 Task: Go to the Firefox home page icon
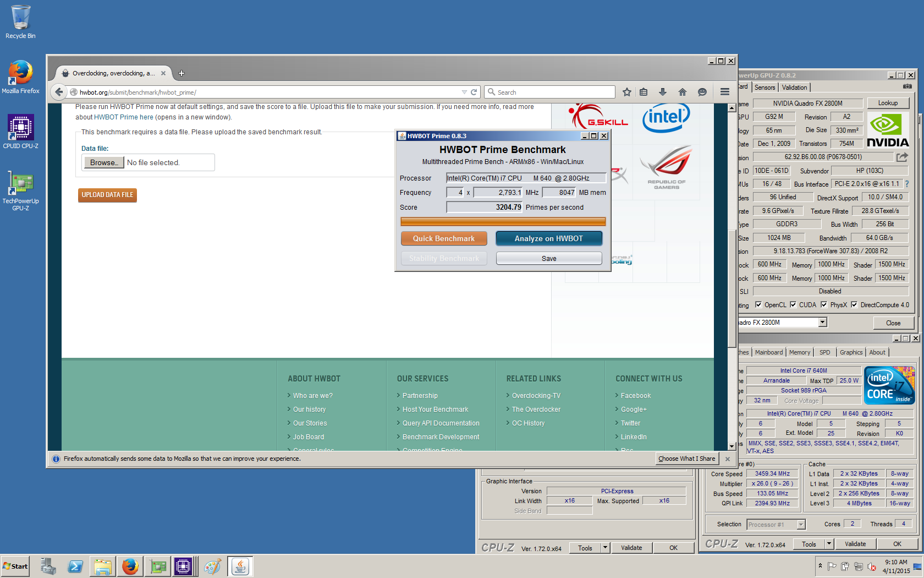tap(683, 92)
